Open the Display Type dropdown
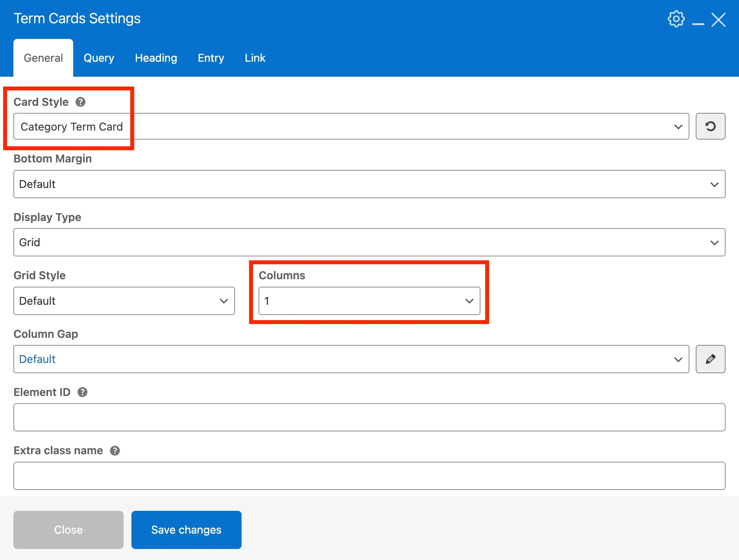739x560 pixels. 369,242
